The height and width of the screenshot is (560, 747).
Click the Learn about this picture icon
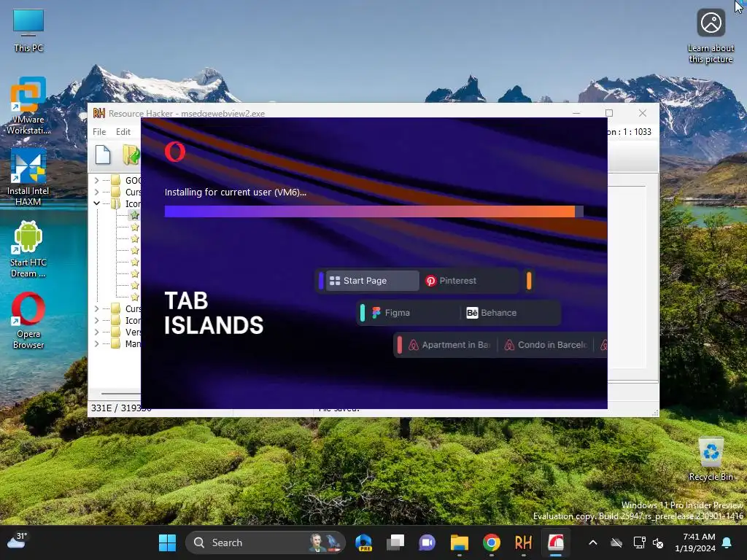pos(711,36)
